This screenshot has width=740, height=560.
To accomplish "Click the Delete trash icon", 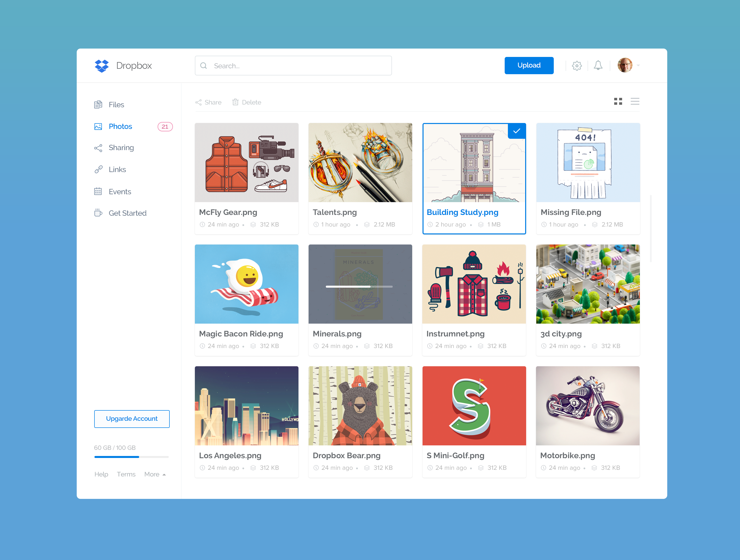I will pos(236,102).
